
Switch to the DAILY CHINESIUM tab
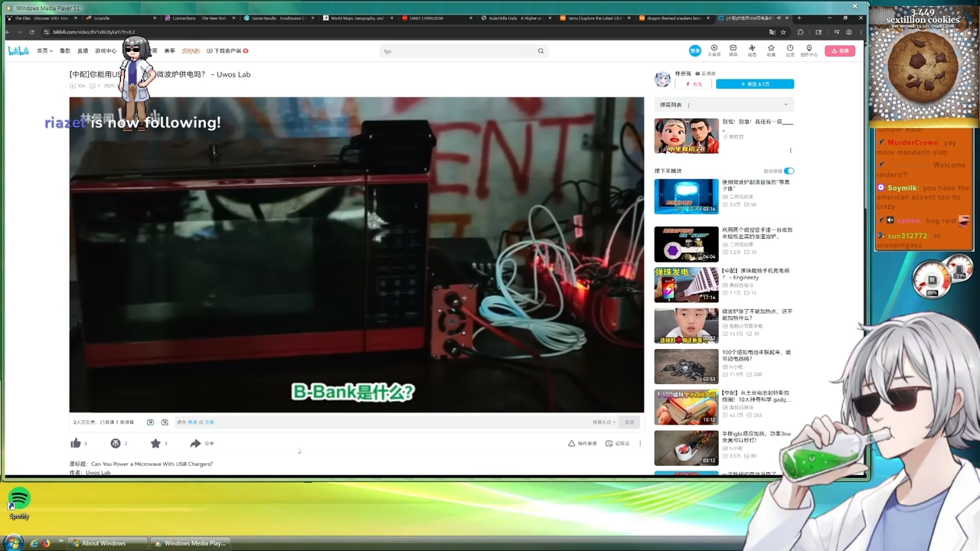click(436, 18)
